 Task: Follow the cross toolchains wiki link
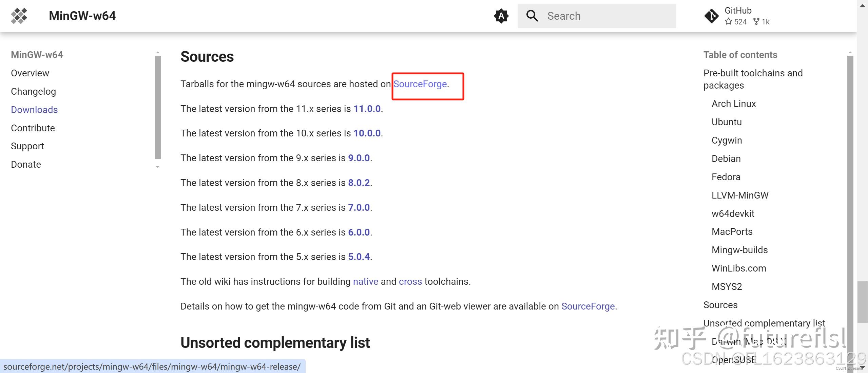(x=410, y=281)
